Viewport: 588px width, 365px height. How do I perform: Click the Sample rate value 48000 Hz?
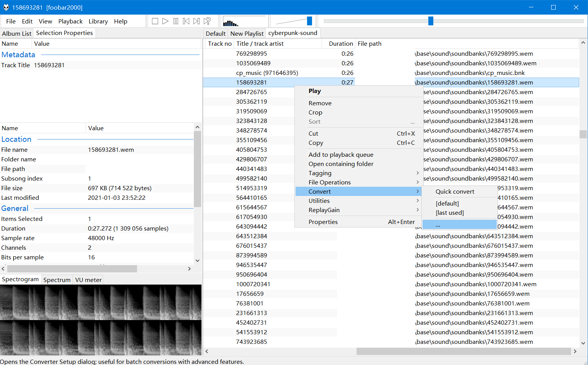pyautogui.click(x=101, y=238)
